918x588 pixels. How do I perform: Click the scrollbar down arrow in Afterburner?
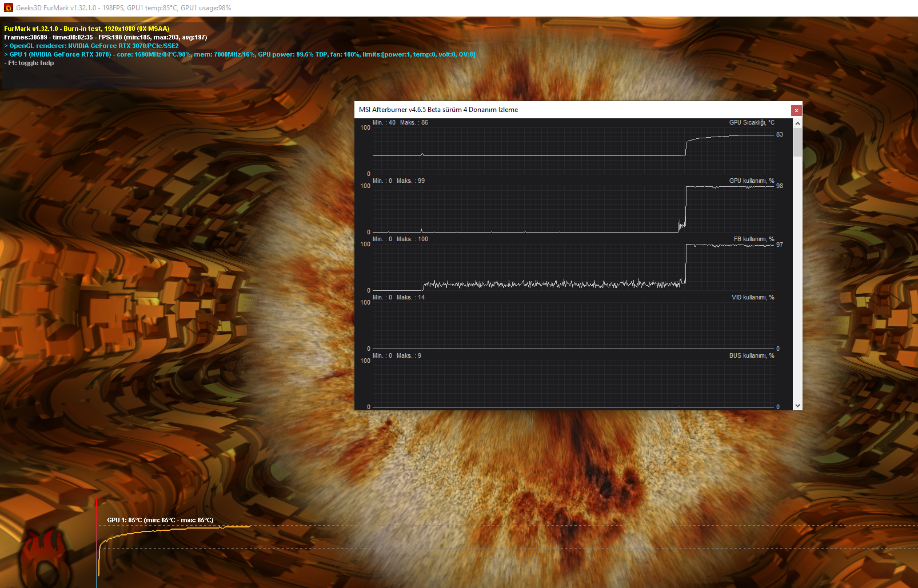pos(797,406)
